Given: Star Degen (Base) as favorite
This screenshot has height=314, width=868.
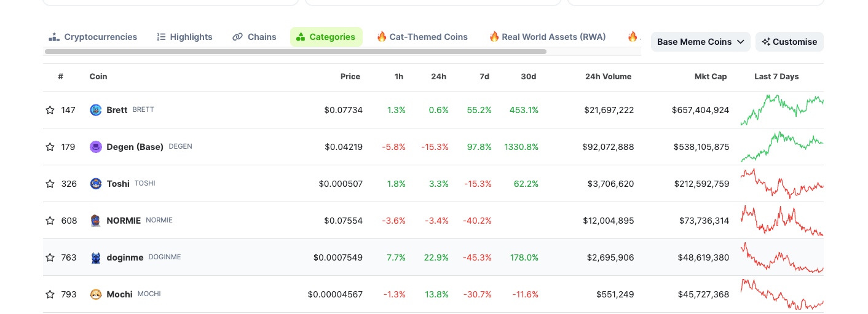Looking at the screenshot, I should 50,147.
